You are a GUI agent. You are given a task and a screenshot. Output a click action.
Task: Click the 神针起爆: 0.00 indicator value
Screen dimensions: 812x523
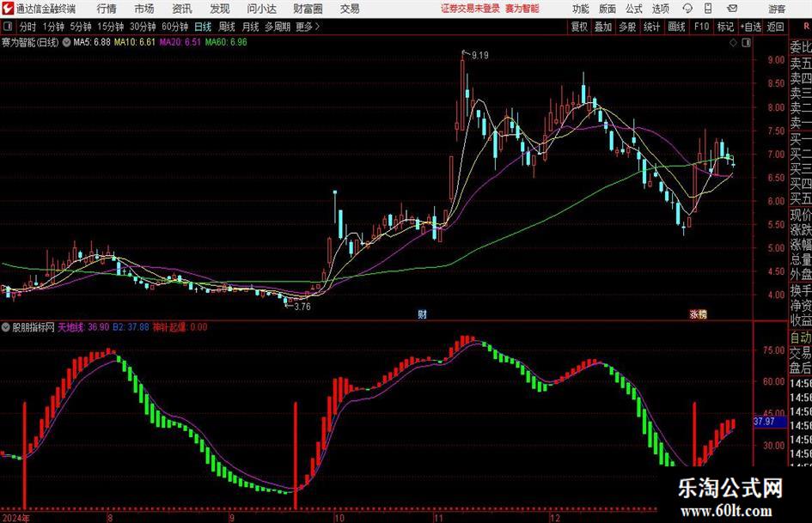tap(180, 326)
